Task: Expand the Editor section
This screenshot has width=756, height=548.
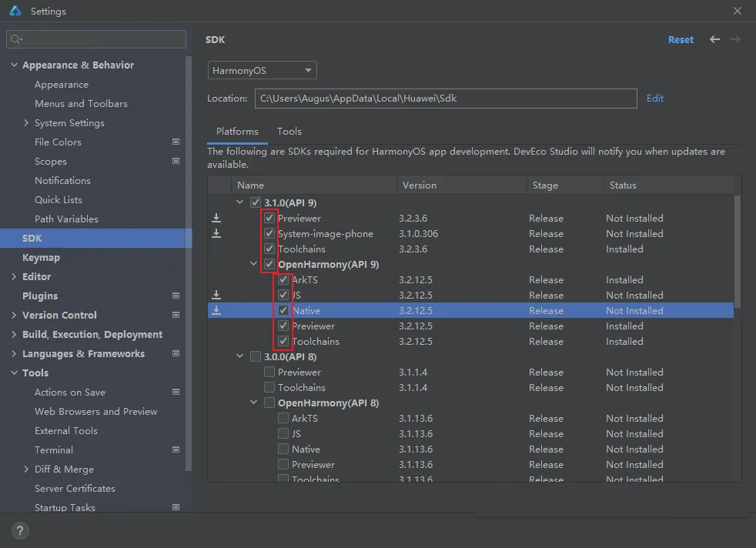Action: pos(14,276)
